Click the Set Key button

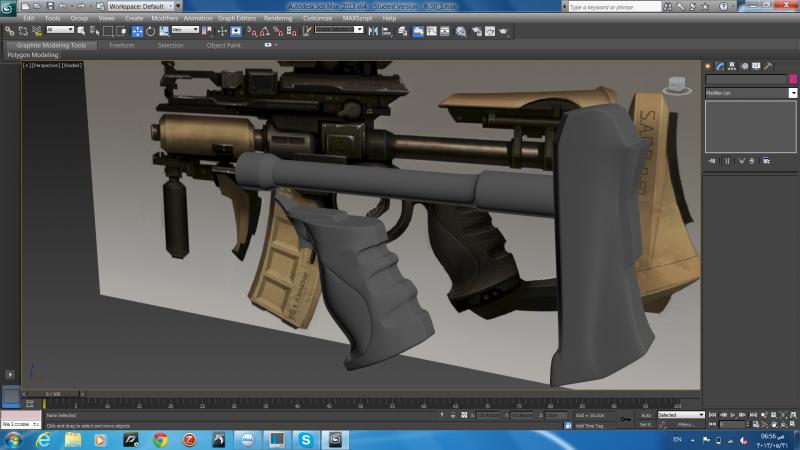coord(646,424)
